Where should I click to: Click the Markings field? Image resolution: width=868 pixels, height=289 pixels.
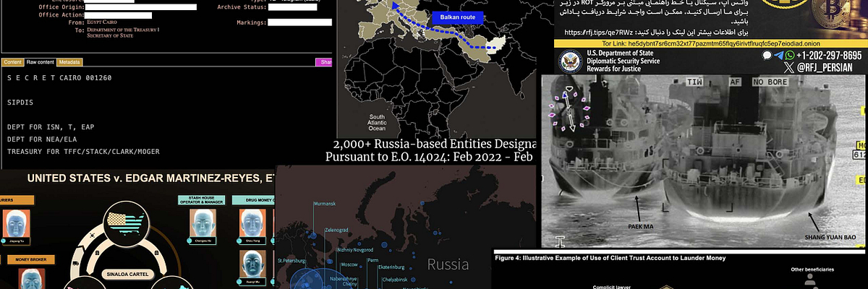coord(300,22)
